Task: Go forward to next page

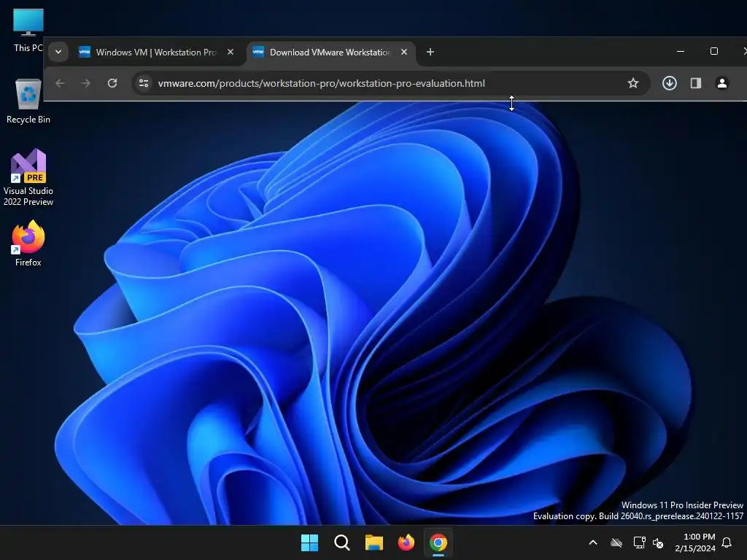Action: [x=86, y=83]
